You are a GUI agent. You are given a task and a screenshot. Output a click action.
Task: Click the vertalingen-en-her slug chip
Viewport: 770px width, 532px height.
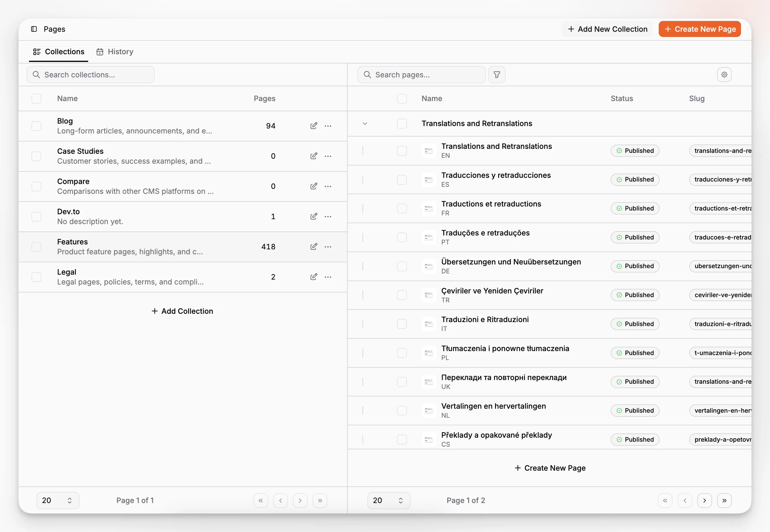pyautogui.click(x=721, y=411)
